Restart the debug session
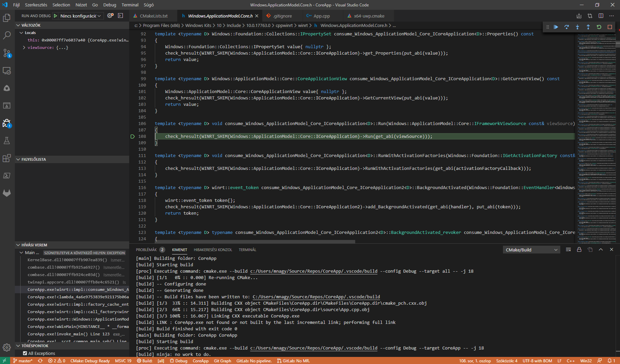620x364 pixels. tap(599, 27)
